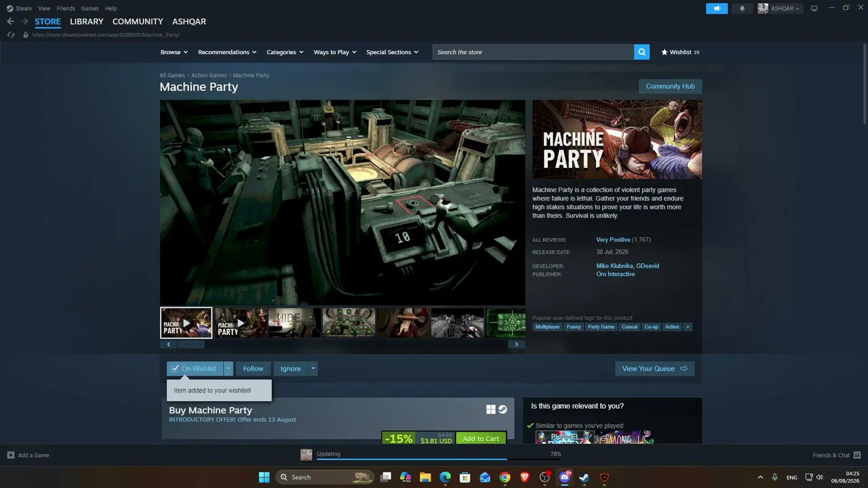Open Task View in the taskbar
This screenshot has width=868, height=488.
click(386, 477)
